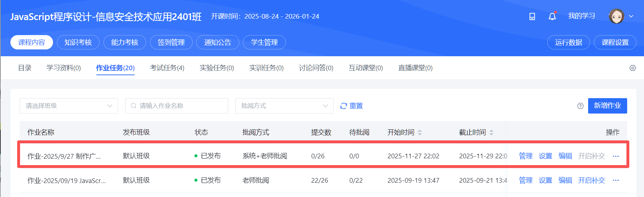Open the 课程设置 button
Image resolution: width=644 pixels, height=197 pixels.
tap(615, 42)
